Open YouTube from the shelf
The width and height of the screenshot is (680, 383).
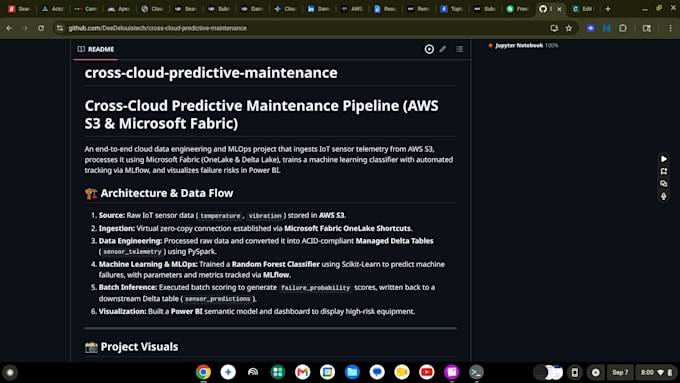427,372
